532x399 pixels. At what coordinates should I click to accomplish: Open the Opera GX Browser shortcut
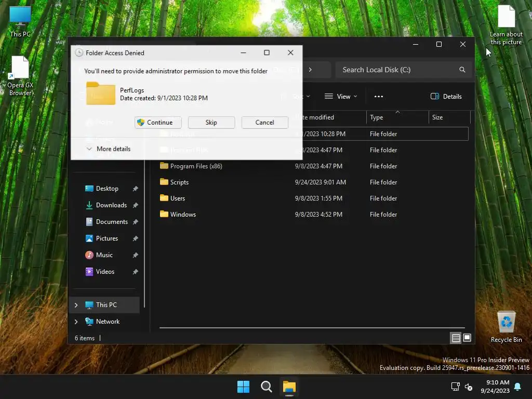tap(20, 76)
